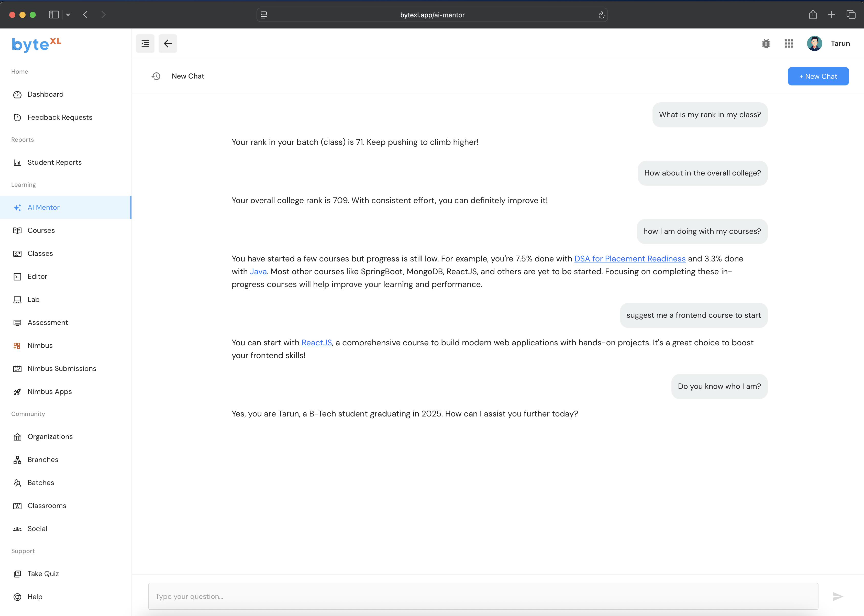Viewport: 864px width, 616px height.
Task: Start a chat with + New Chat button
Action: 818,76
